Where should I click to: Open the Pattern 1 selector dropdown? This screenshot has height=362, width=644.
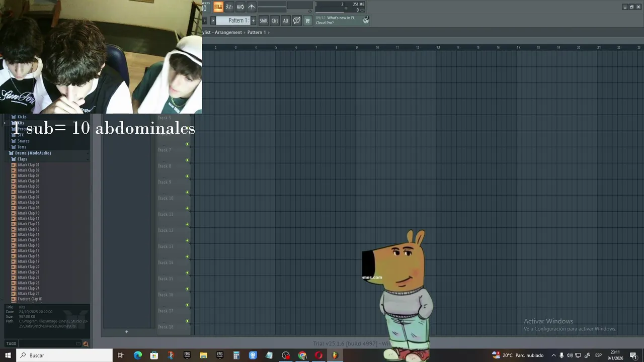pyautogui.click(x=233, y=21)
